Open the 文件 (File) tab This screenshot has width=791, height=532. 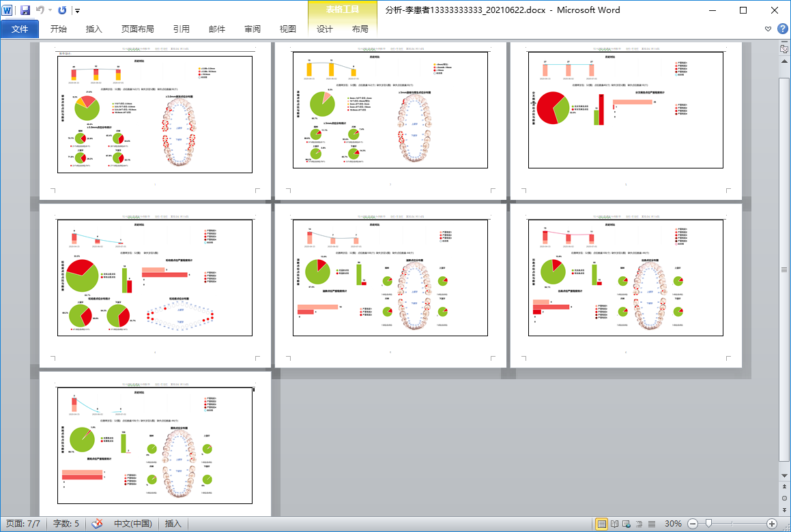[20, 29]
